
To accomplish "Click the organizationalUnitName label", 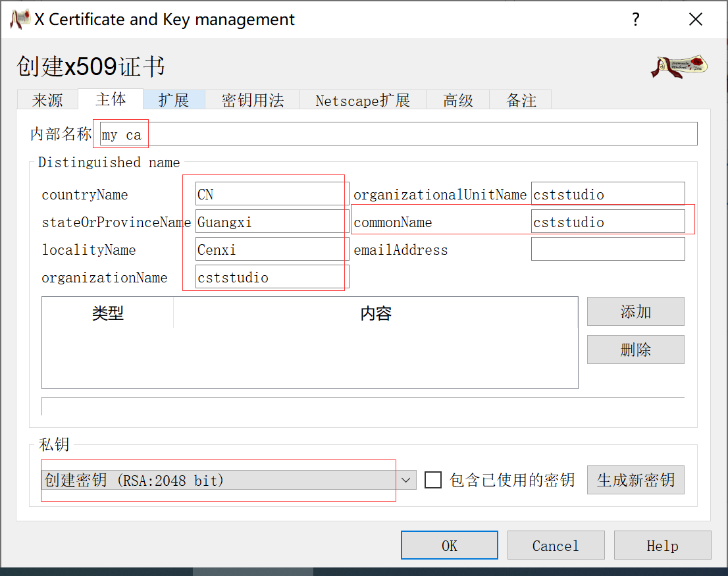I will 440,194.
